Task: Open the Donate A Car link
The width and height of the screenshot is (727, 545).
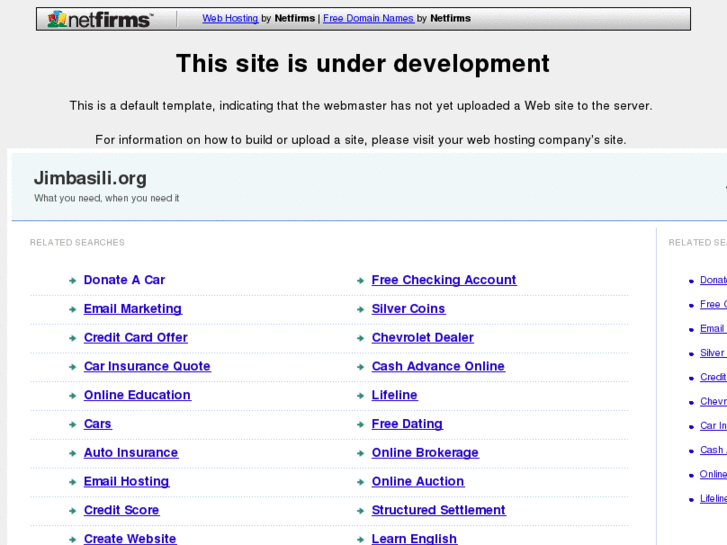Action: [x=124, y=280]
